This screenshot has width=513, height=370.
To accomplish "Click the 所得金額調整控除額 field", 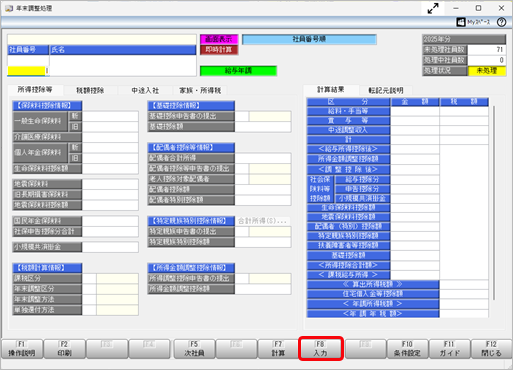I will click(x=263, y=289).
